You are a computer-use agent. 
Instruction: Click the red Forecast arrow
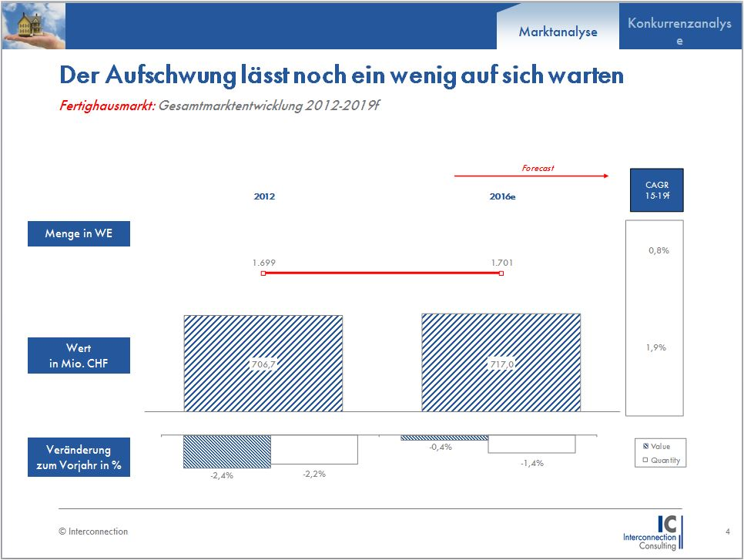click(x=531, y=176)
